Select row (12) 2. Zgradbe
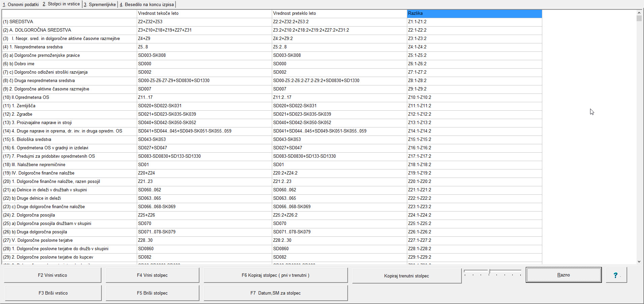 pyautogui.click(x=69, y=114)
